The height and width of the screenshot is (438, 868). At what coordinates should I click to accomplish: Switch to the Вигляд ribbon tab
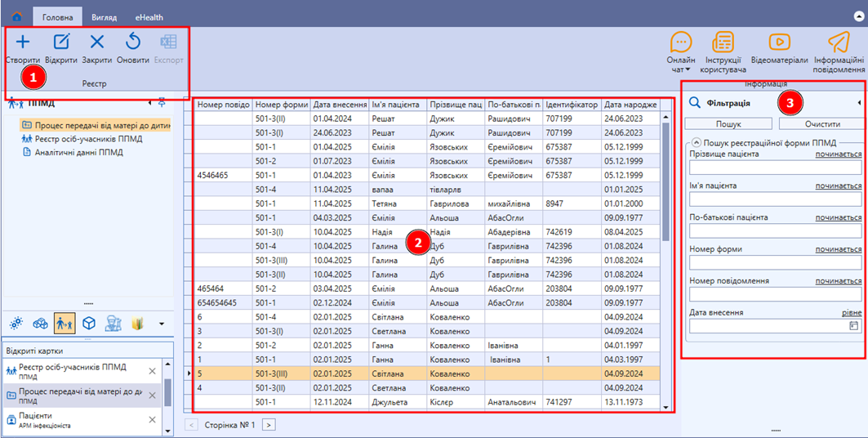104,17
